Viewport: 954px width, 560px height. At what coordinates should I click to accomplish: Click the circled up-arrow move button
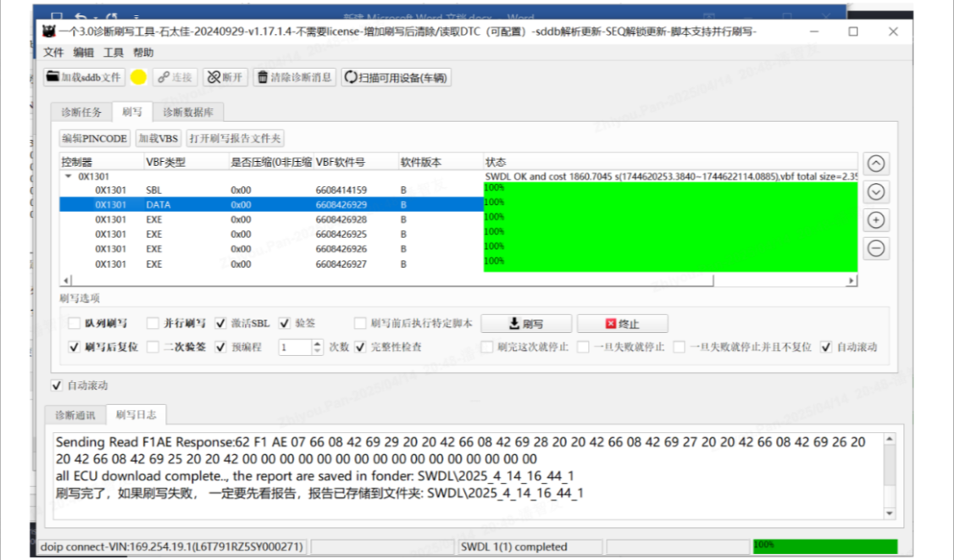tap(876, 164)
